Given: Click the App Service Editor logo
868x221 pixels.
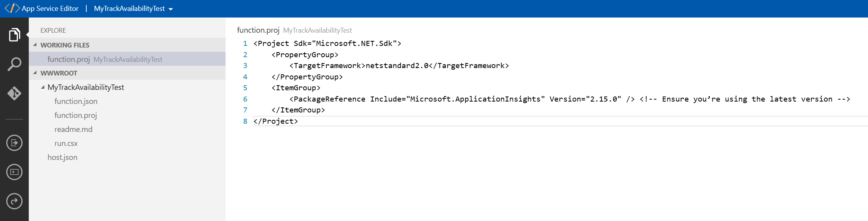Looking at the screenshot, I should [x=12, y=8].
